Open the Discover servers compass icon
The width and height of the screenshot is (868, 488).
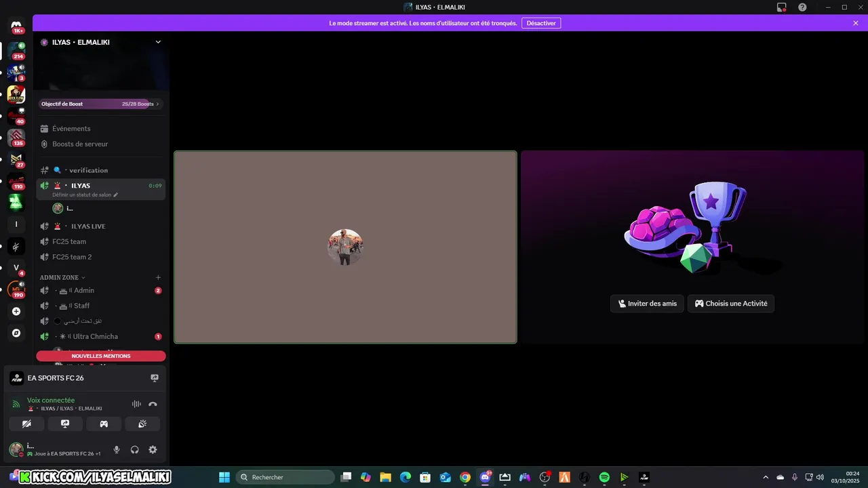click(x=16, y=333)
